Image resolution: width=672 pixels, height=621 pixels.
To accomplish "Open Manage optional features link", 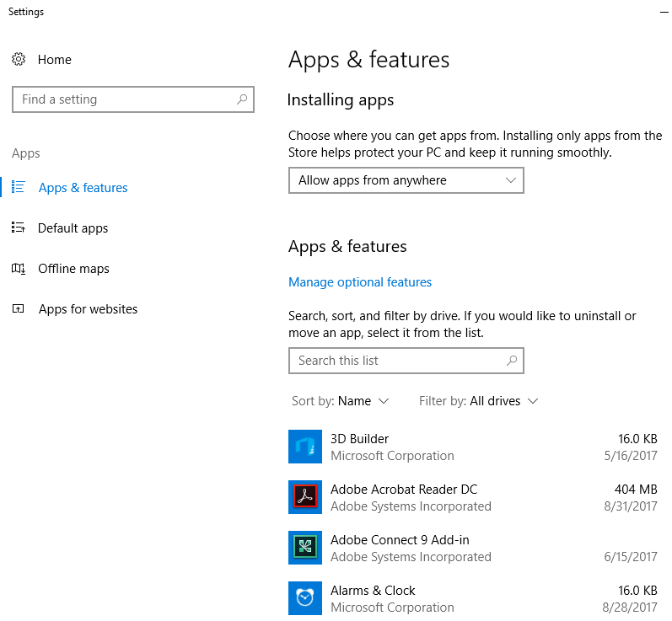I will pyautogui.click(x=360, y=282).
